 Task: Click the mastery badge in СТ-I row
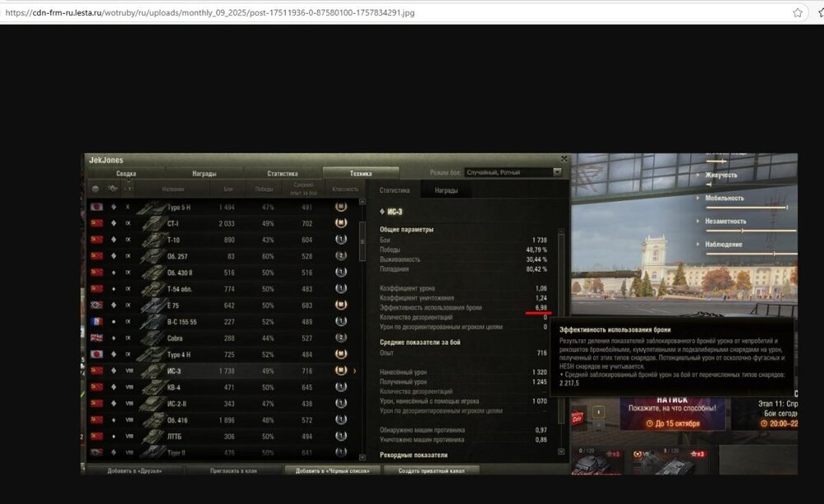click(x=341, y=223)
